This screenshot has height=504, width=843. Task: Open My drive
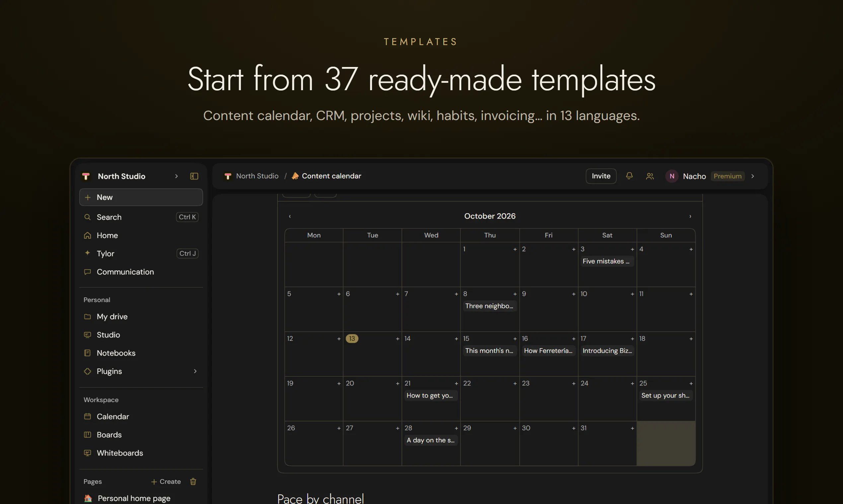click(x=141, y=317)
